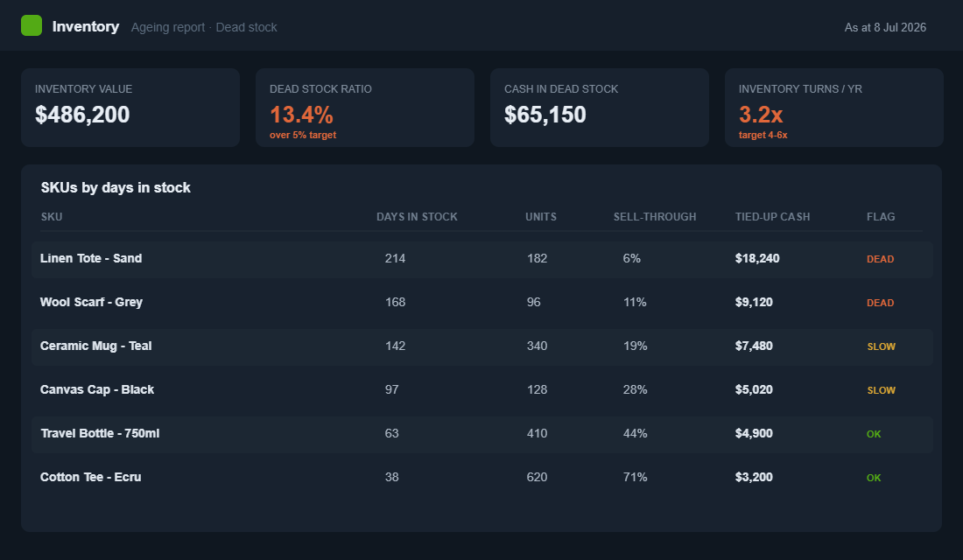The height and width of the screenshot is (560, 963).
Task: Click the As at 8 Jul 2026 date
Action: (885, 28)
